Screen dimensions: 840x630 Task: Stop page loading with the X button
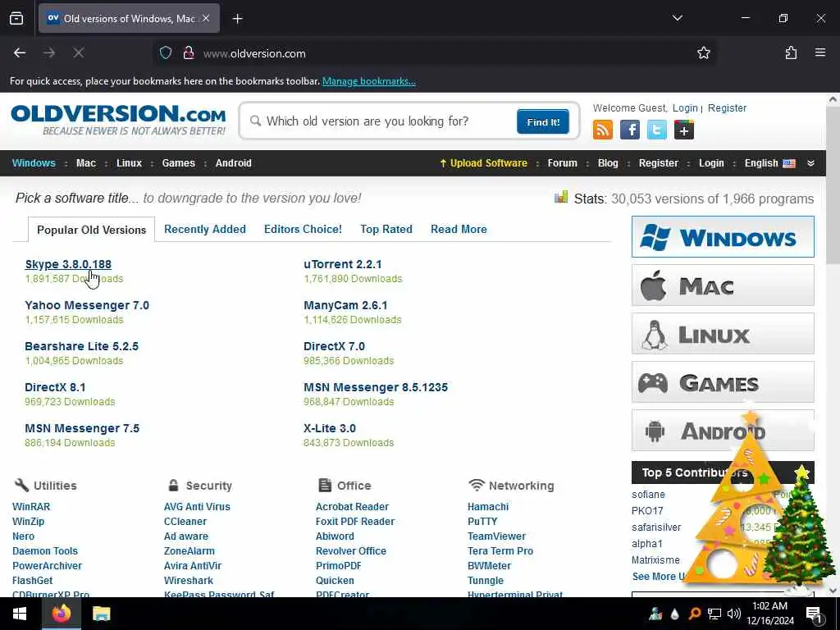pyautogui.click(x=78, y=52)
